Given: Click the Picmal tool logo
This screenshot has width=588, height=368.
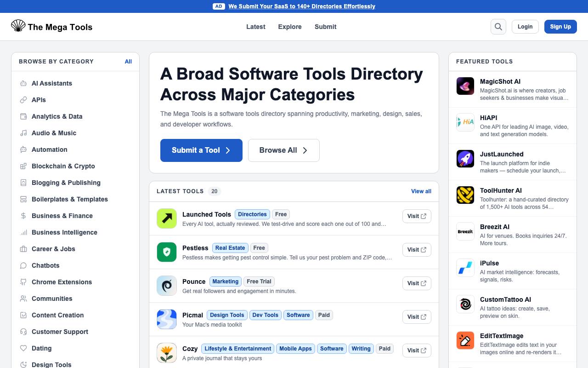Looking at the screenshot, I should click(167, 319).
